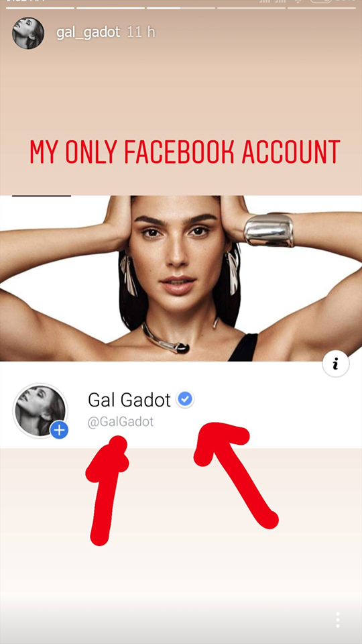Viewport: 362px width, 644px height.
Task: View the cover photo of the woman
Action: tap(181, 278)
